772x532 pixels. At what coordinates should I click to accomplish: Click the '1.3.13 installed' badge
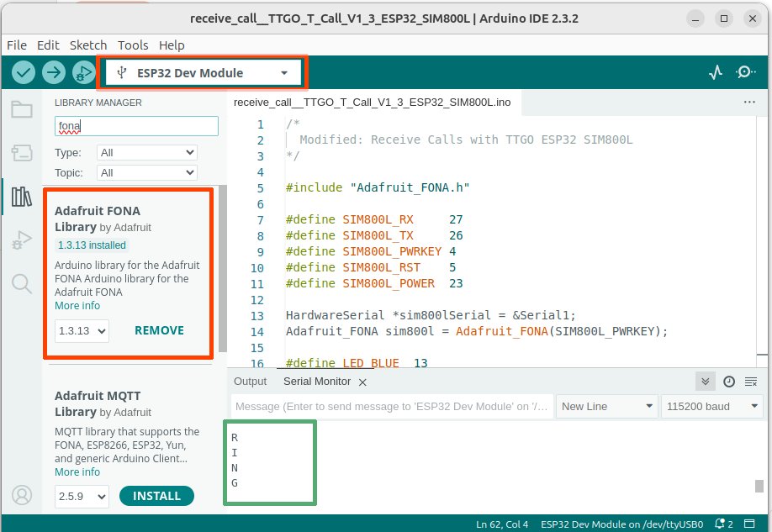tap(92, 245)
